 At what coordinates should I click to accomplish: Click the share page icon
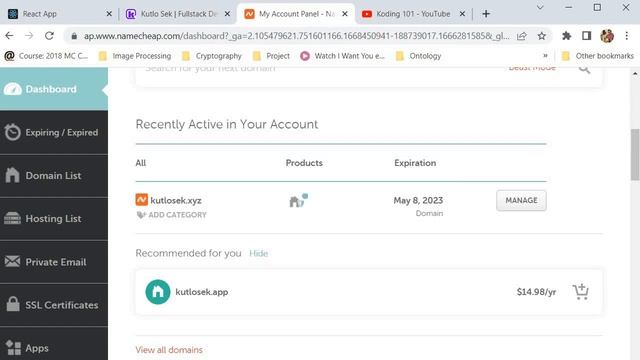coord(522,36)
